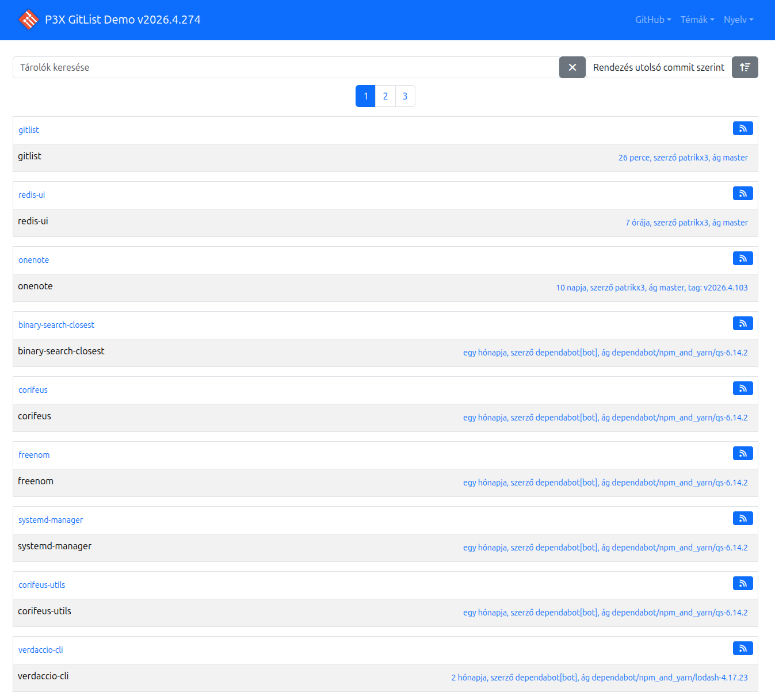This screenshot has width=775, height=700.
Task: Click the RSS icon for corifeus
Action: [x=743, y=388]
